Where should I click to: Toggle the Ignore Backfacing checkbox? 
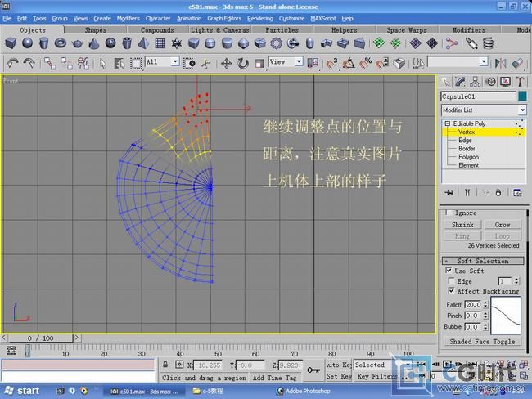[449, 213]
